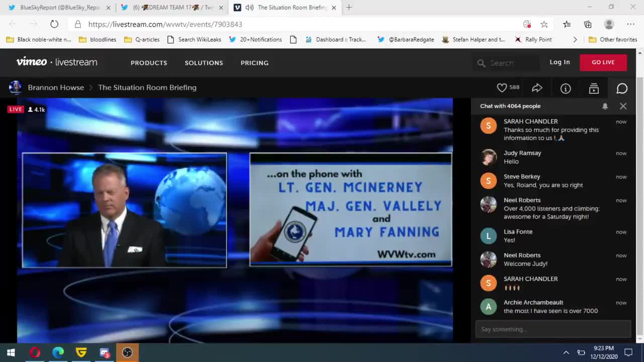Click the heart like icon
This screenshot has height=362, width=644.
click(502, 88)
